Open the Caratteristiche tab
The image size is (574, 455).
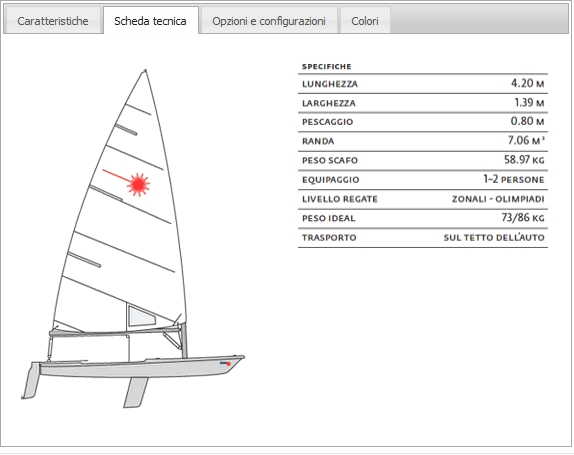point(52,21)
